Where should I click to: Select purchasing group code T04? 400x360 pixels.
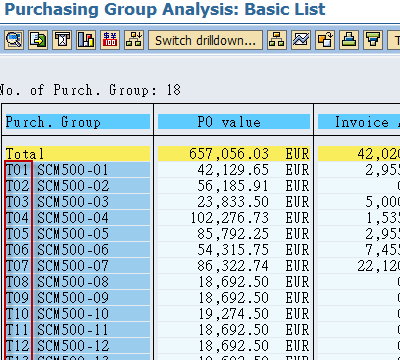point(18,218)
